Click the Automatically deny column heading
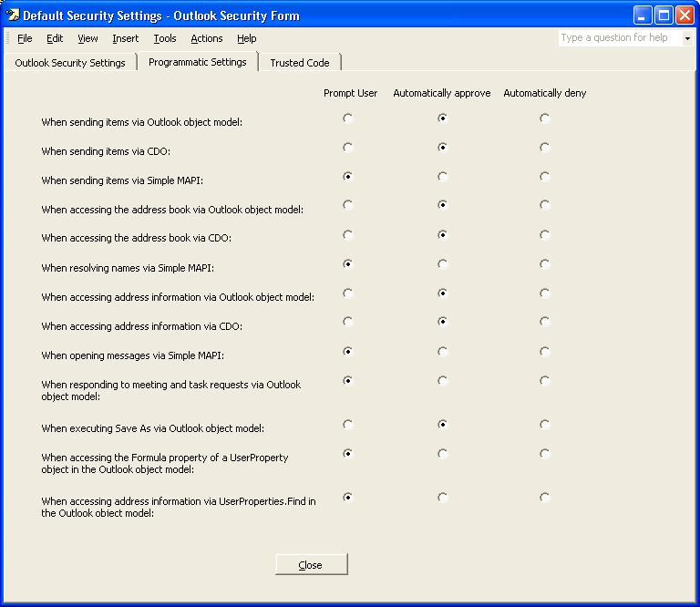700x607 pixels. coord(545,93)
